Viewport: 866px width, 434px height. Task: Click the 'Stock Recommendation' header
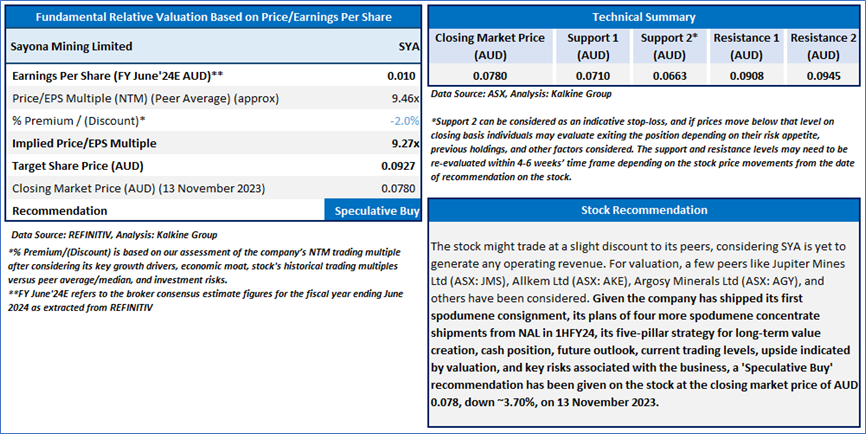pos(644,210)
